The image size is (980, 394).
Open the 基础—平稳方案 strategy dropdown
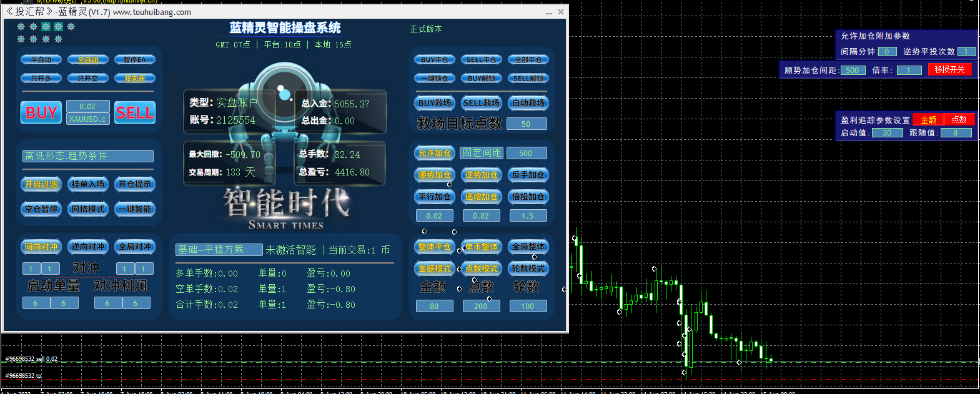219,250
